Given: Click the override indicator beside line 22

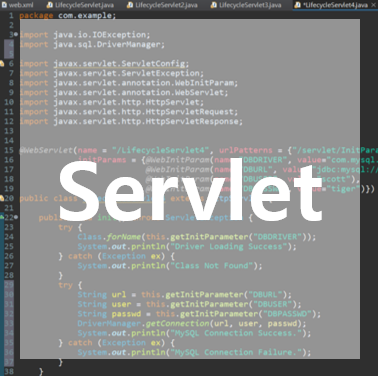Looking at the screenshot, I should tap(2, 217).
